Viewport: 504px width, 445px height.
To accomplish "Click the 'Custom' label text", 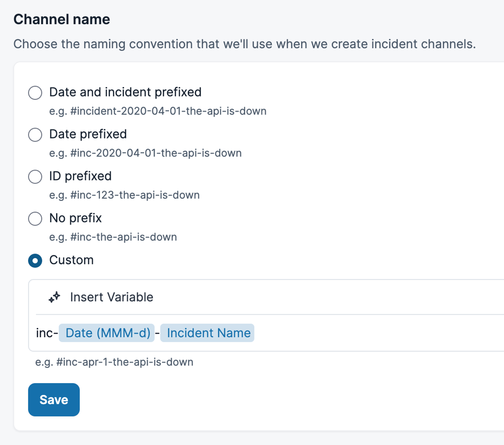I will (72, 260).
